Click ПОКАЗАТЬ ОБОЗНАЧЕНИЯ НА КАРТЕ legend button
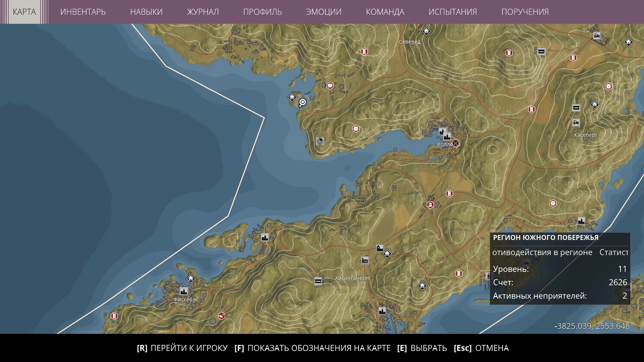Viewport: 644px width, 362px height. click(x=313, y=348)
